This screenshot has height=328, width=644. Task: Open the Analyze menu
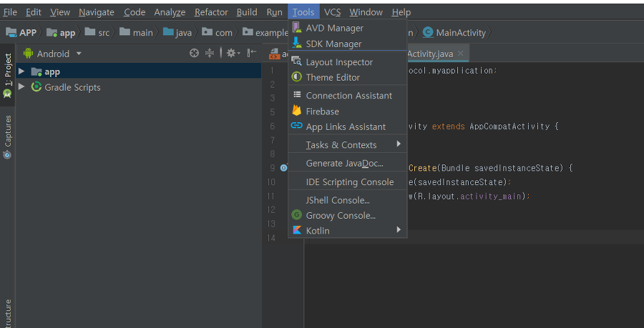(x=170, y=12)
